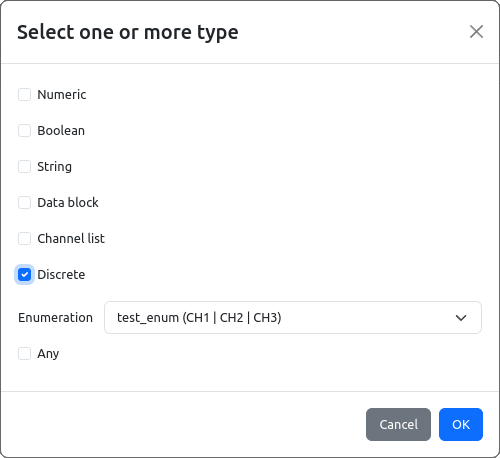The width and height of the screenshot is (500, 458).
Task: Click the 'Discrete' label text
Action: pos(61,275)
